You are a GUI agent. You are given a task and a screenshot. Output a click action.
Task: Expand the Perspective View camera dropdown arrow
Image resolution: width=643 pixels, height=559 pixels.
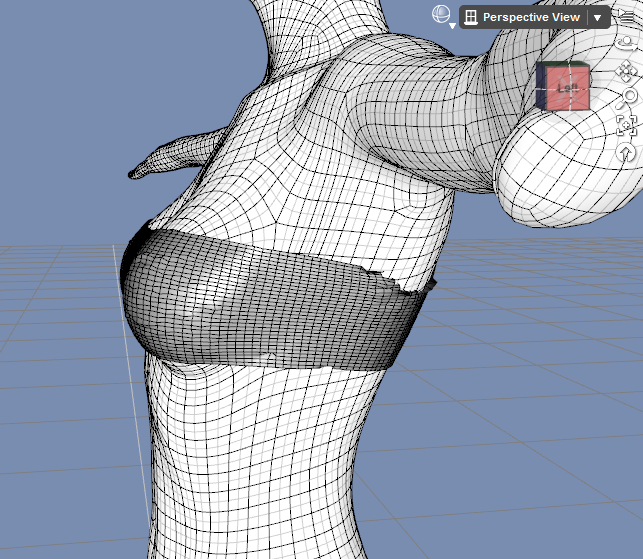point(597,18)
